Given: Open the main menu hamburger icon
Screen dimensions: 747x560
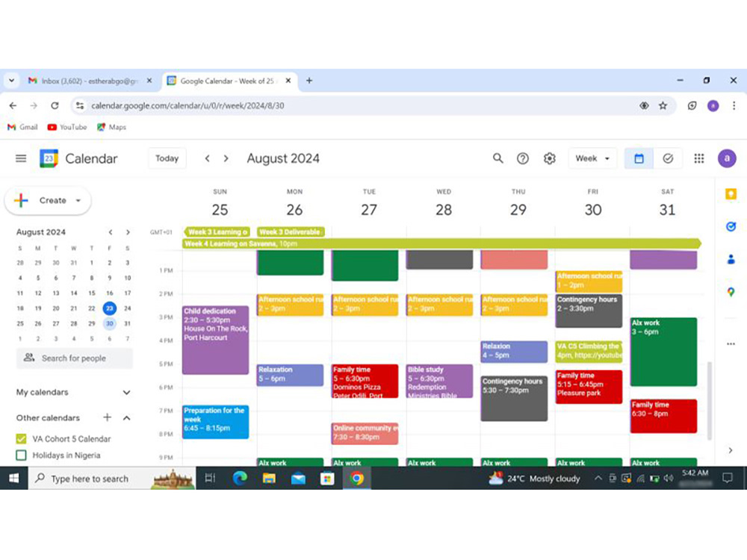Looking at the screenshot, I should coord(21,158).
